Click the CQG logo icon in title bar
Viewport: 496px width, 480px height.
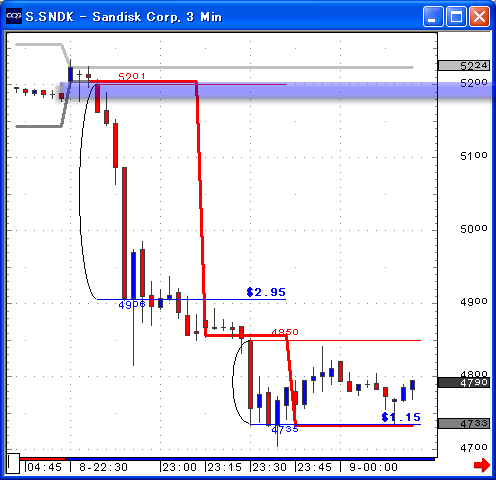[14, 16]
